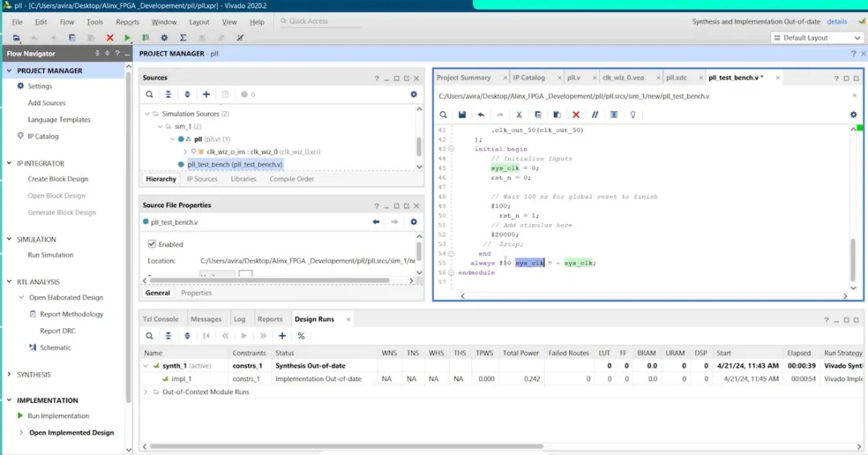Click the red X delete icon in editor toolbar
Viewport: 868px width, 455px height.
click(575, 115)
